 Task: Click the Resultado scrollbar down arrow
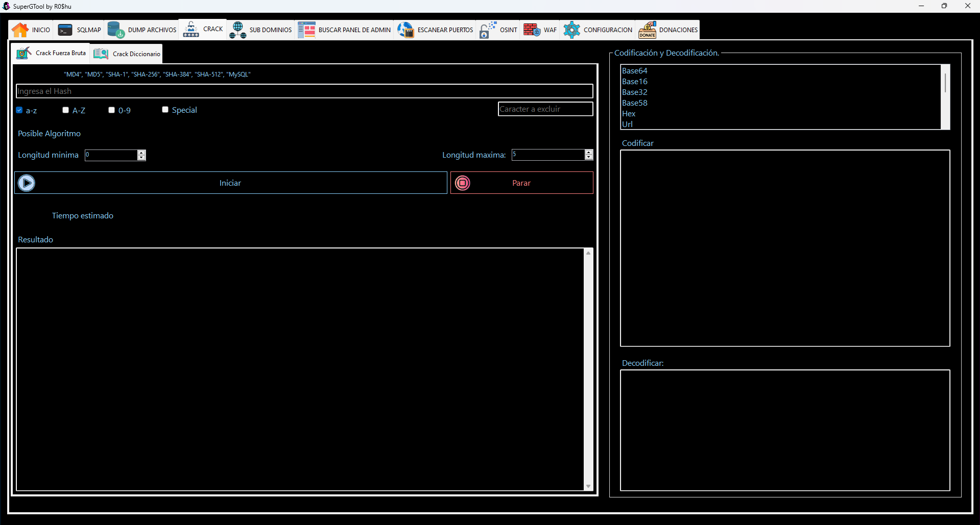click(x=588, y=486)
